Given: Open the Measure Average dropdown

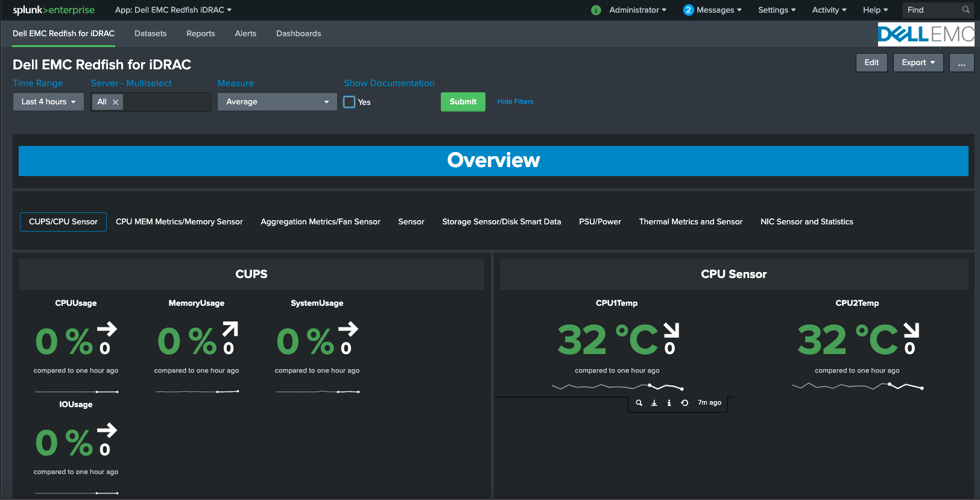Looking at the screenshot, I should click(277, 102).
